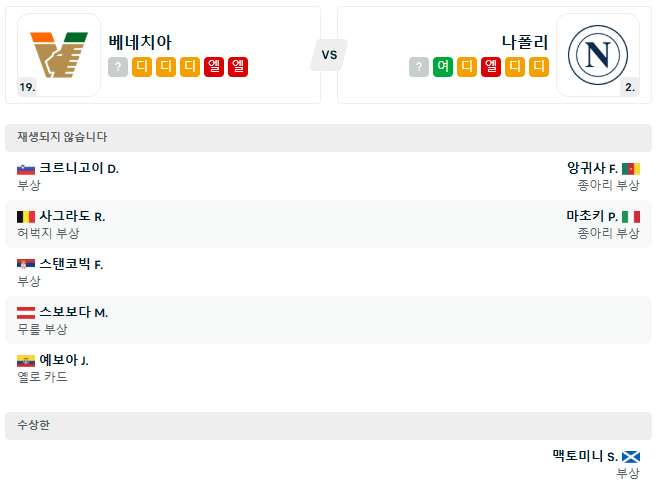Open the 베네치아 team name link

(x=140, y=42)
